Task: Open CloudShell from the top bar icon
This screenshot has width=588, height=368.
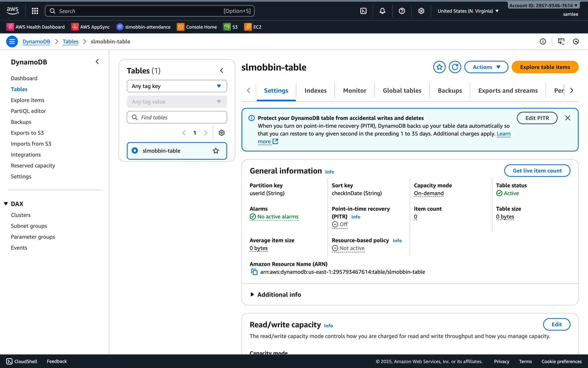Action: (x=363, y=11)
